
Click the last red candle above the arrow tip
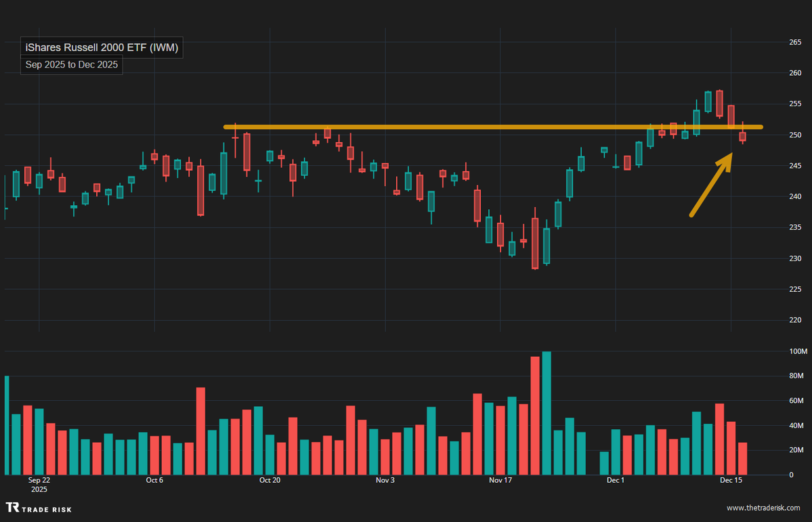pyautogui.click(x=742, y=137)
